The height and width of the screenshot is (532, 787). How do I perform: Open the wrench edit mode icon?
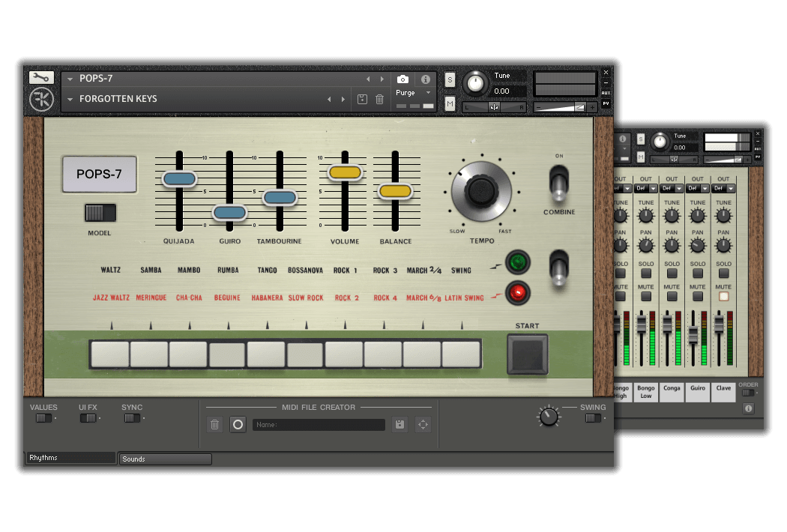click(41, 77)
